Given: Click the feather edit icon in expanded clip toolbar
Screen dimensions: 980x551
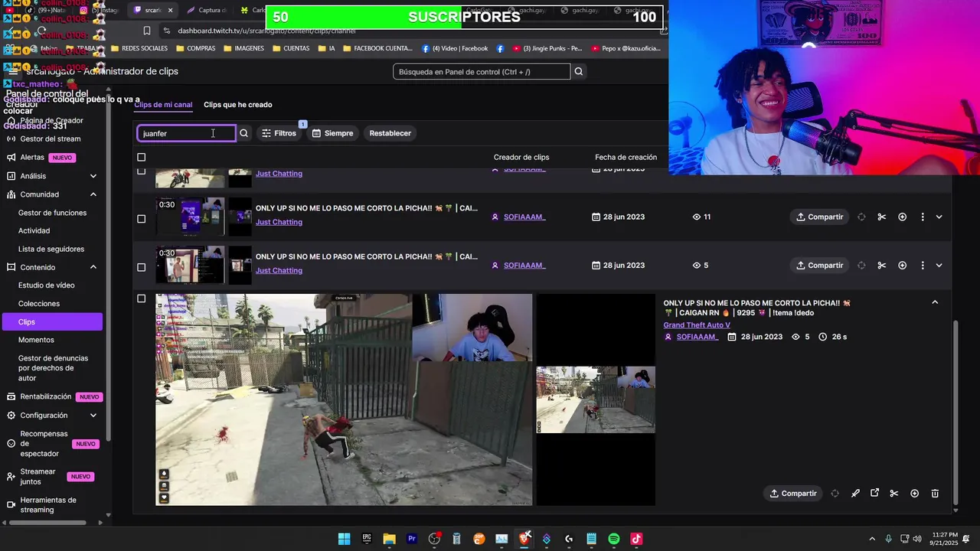Looking at the screenshot, I should (x=855, y=494).
